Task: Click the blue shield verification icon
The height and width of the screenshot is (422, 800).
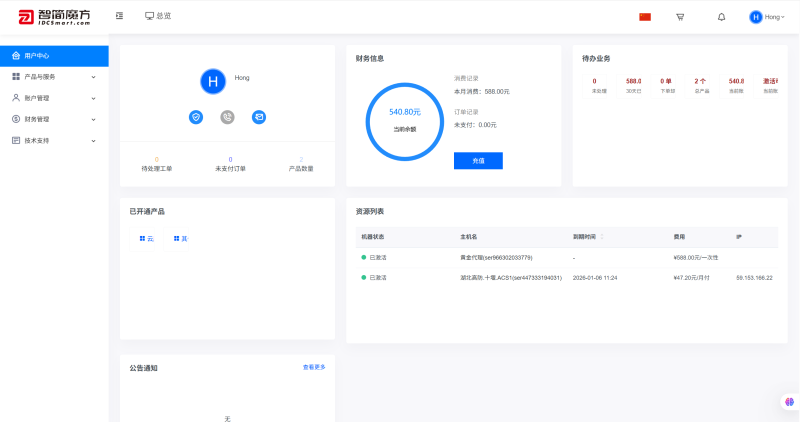Action: pos(196,117)
